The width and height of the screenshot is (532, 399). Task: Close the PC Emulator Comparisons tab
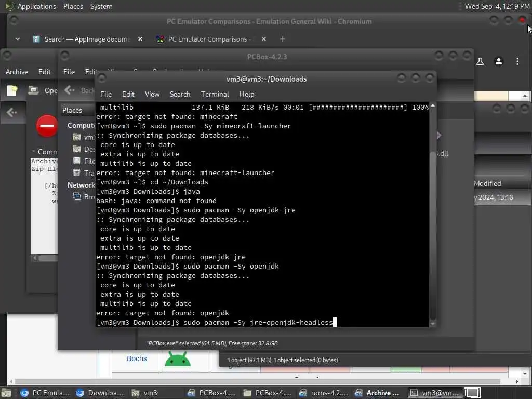263,39
